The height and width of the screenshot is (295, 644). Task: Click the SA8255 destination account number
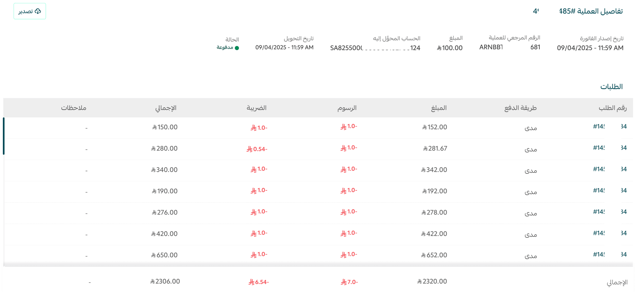pos(375,48)
